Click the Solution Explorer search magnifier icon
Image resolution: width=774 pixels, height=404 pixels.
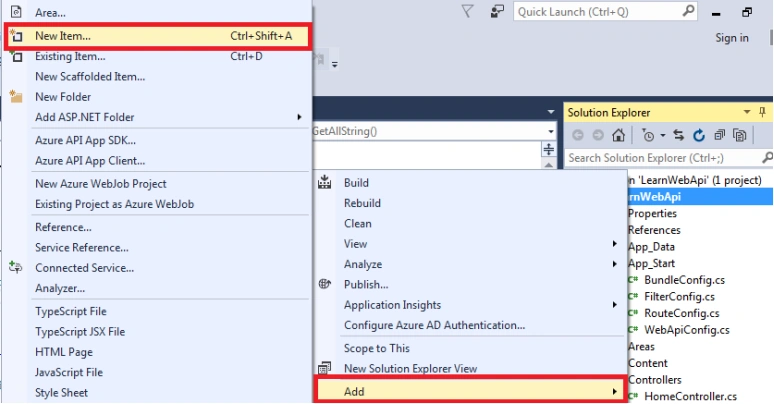point(767,158)
